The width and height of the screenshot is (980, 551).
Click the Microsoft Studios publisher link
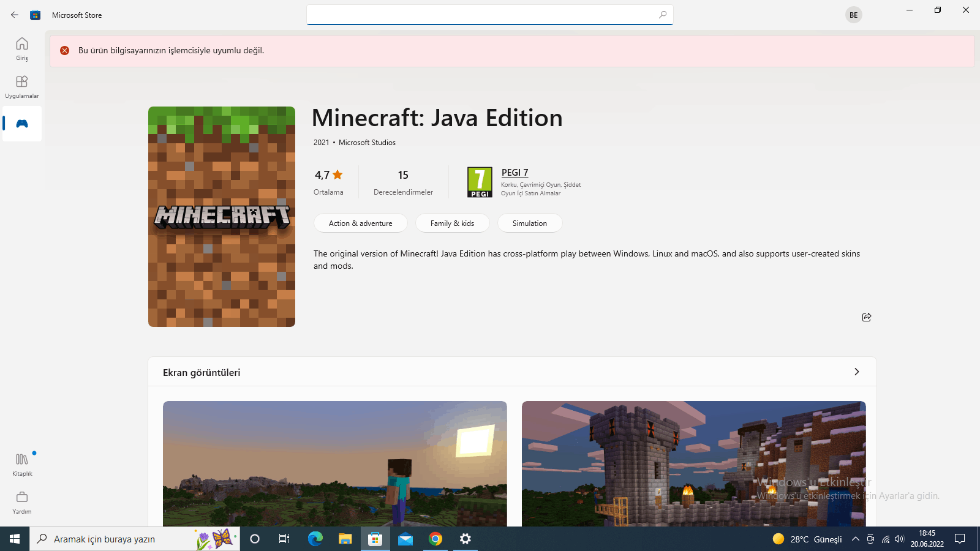click(x=367, y=143)
